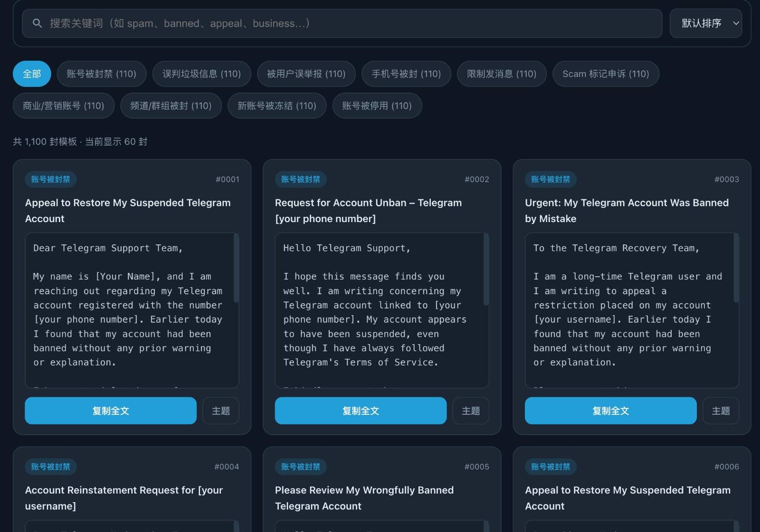This screenshot has width=760, height=532.
Task: Click title 'Request for Account Unban – Telegram'
Action: click(368, 203)
